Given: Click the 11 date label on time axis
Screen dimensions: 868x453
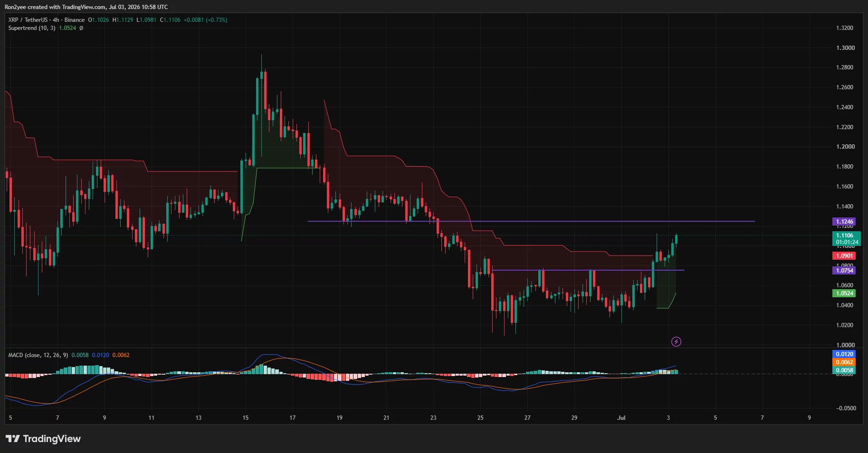Looking at the screenshot, I should (151, 418).
